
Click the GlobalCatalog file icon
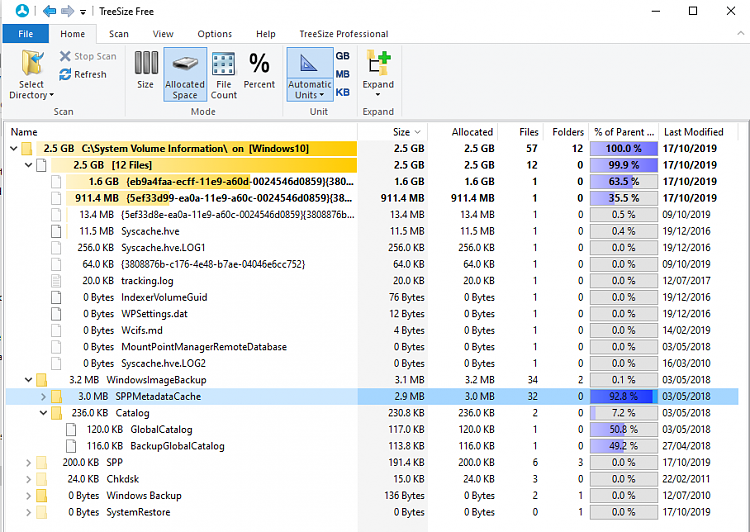pos(71,430)
